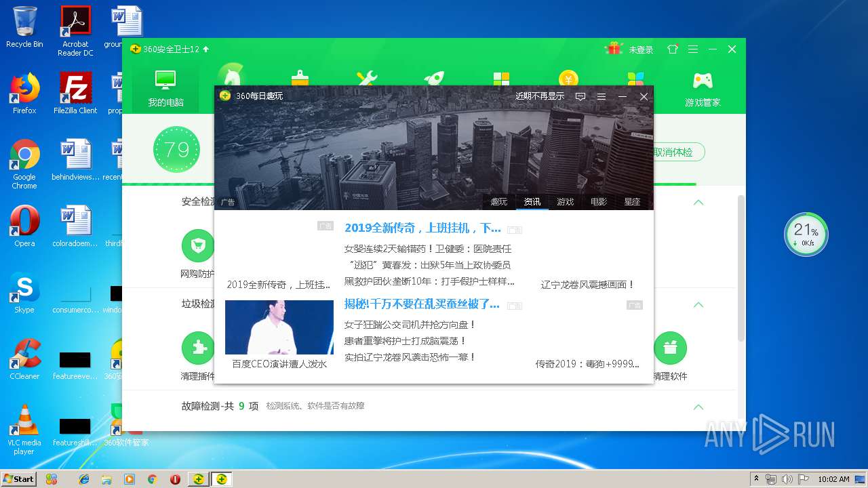Select Skype desktop icon
The height and width of the screenshot is (488, 868).
click(24, 293)
